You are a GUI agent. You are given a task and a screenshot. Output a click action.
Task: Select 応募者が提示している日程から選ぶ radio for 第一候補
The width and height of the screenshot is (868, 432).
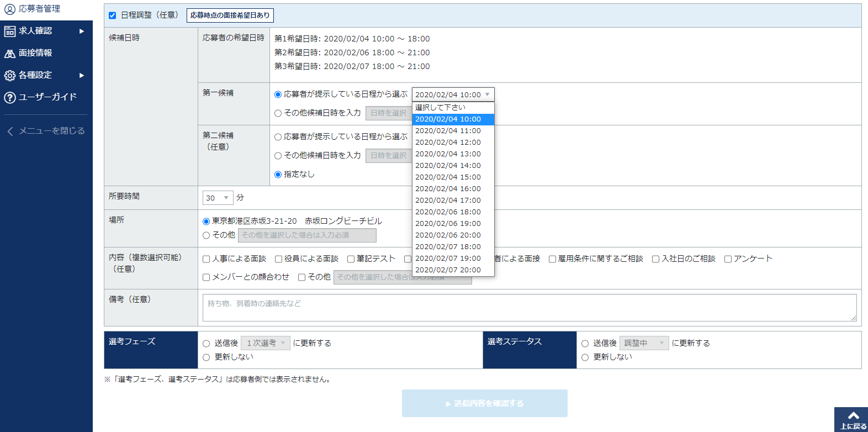pos(278,94)
